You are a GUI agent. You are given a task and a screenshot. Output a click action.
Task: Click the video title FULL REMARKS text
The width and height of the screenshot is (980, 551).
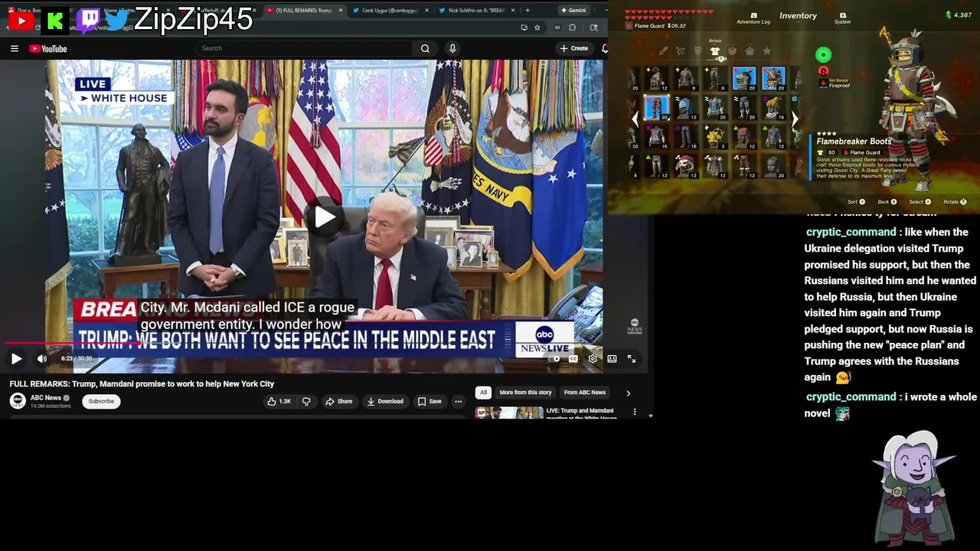(x=142, y=384)
